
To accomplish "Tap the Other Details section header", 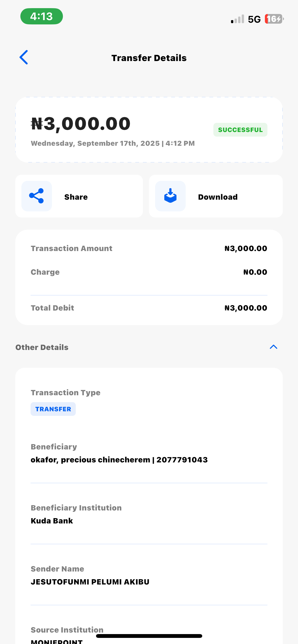I will (x=42, y=347).
